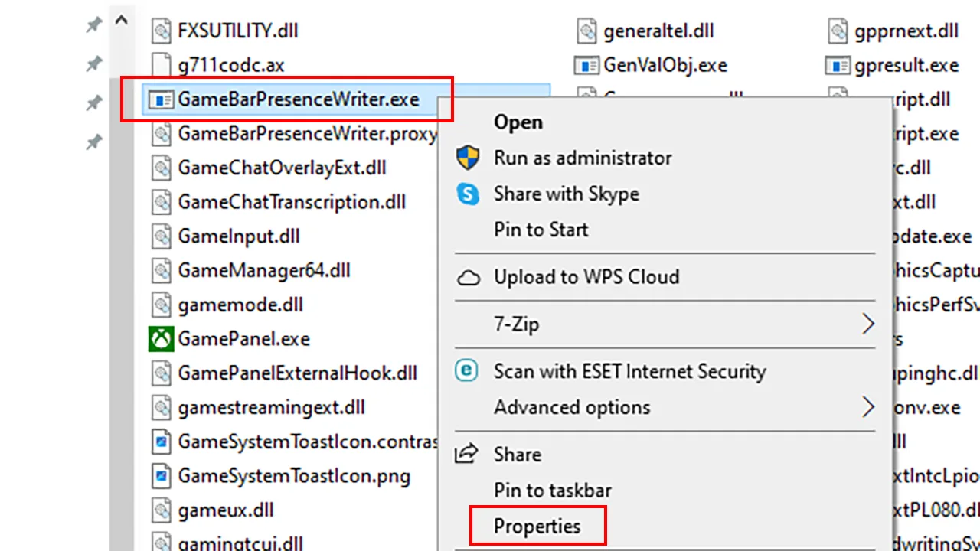The width and height of the screenshot is (980, 551).
Task: Choose Open in the context menu
Action: click(x=518, y=122)
